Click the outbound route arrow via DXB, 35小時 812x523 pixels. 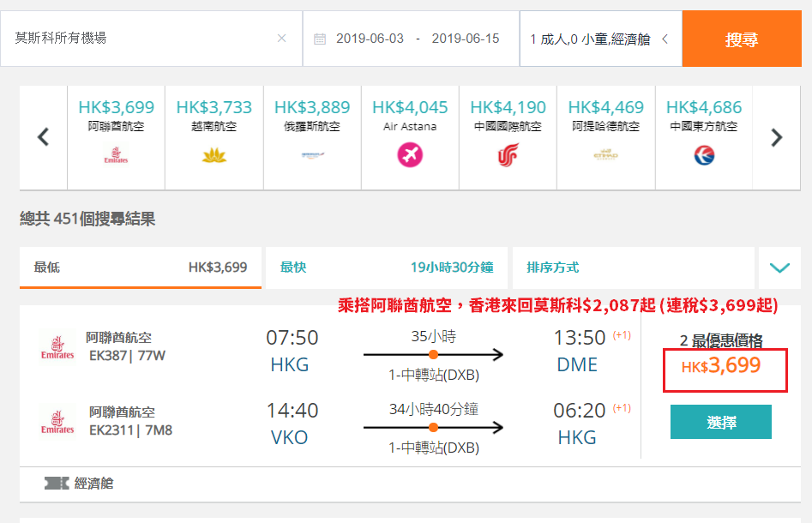[x=434, y=355]
